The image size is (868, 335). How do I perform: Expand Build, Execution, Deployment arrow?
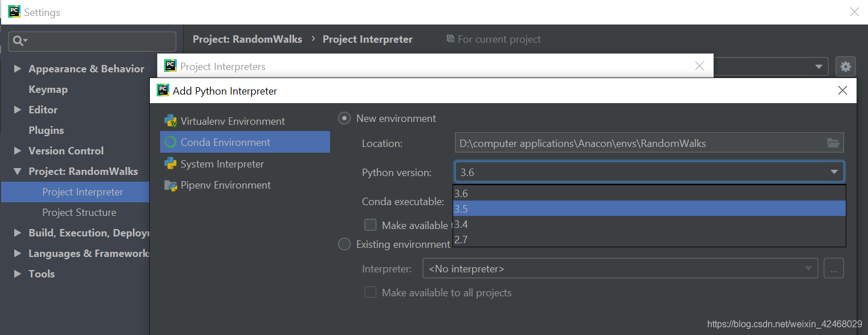pos(18,232)
